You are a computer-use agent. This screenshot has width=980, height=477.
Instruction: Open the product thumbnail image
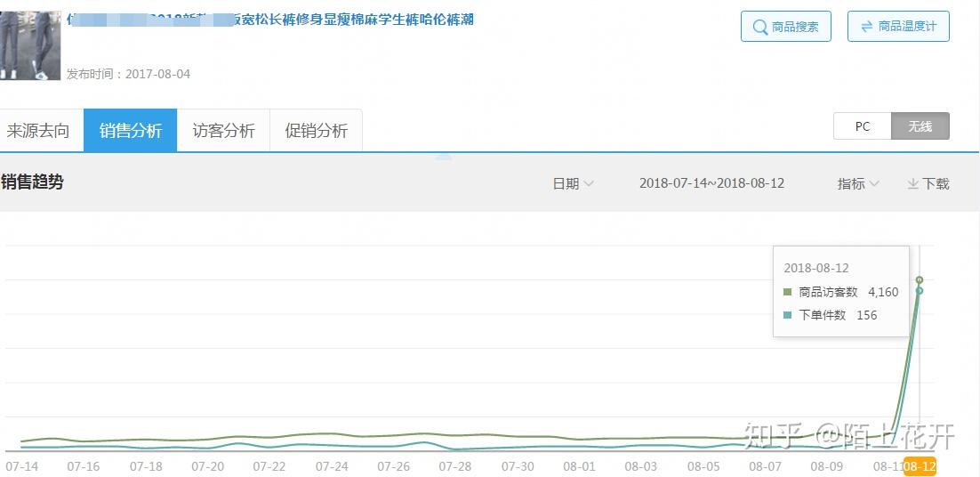click(30, 45)
